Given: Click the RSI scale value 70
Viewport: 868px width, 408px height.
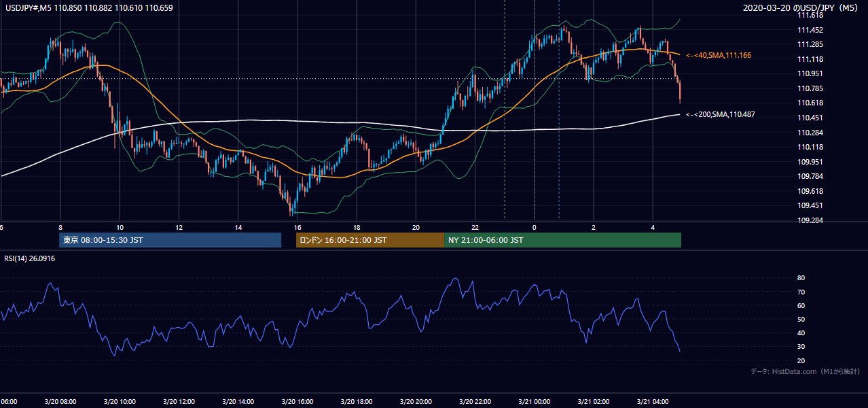Looking at the screenshot, I should point(801,292).
